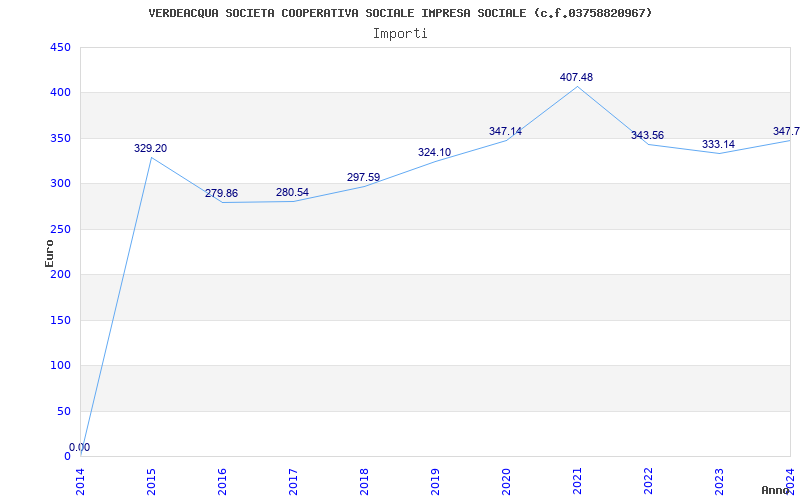This screenshot has width=800, height=500.
Task: Click the 329.20 data label
Action: pyautogui.click(x=151, y=148)
